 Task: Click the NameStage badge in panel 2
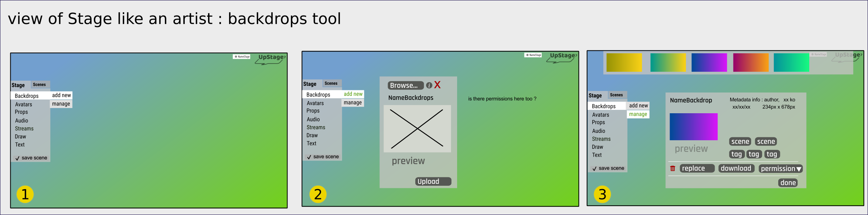pyautogui.click(x=533, y=55)
